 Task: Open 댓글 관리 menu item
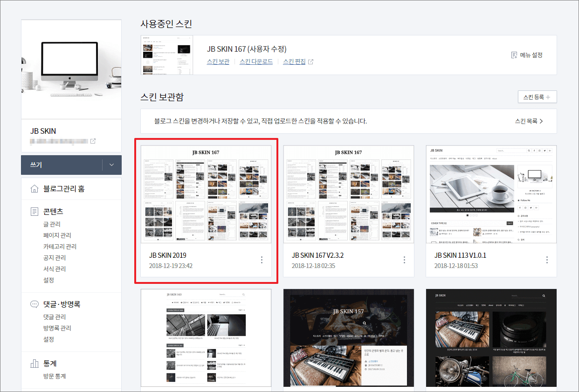[x=54, y=317]
